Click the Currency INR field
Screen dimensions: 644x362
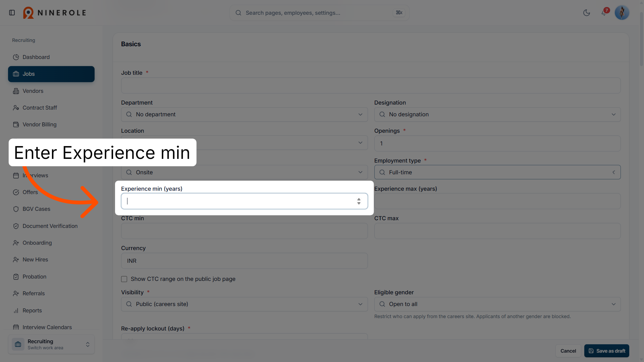click(244, 261)
